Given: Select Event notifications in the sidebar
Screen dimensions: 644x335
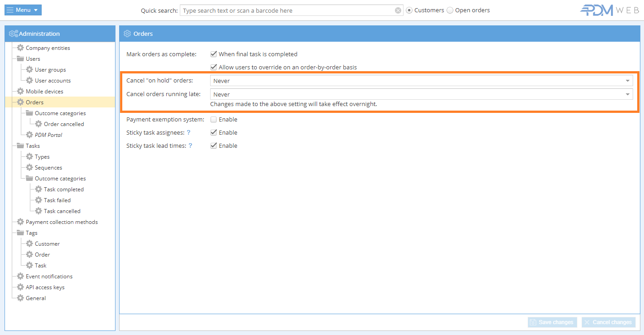Looking at the screenshot, I should [49, 277].
